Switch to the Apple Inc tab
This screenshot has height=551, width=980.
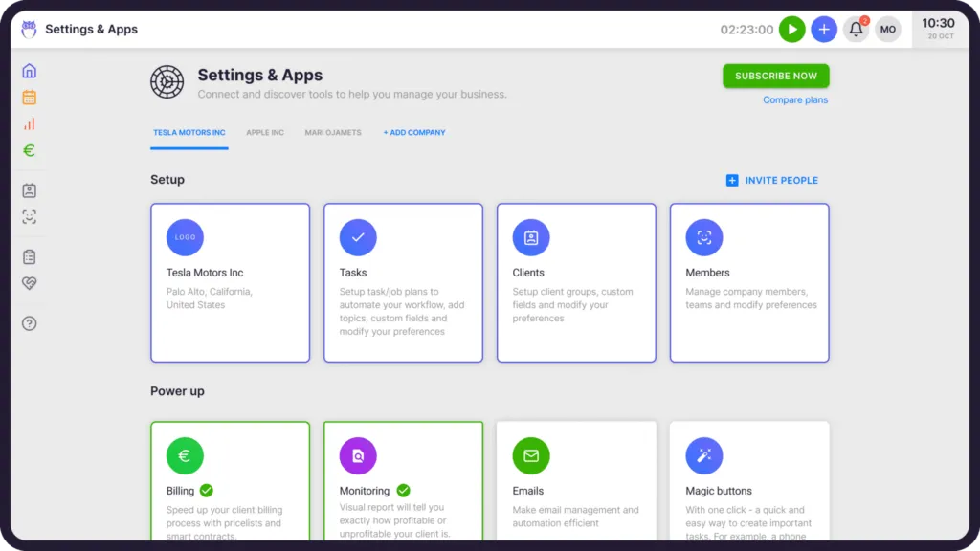(x=265, y=132)
